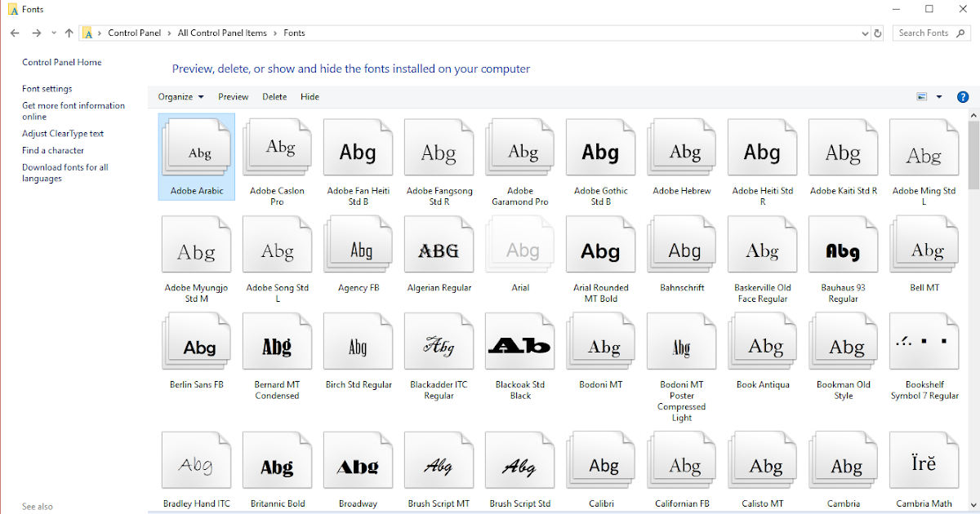Click the scrollbar up arrow
980x514 pixels.
973,117
